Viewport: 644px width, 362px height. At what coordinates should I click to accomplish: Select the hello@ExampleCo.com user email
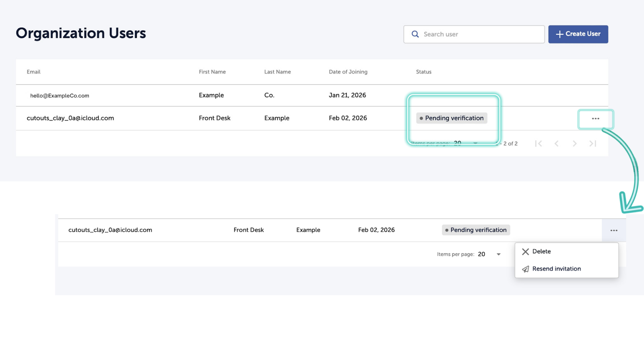(60, 96)
